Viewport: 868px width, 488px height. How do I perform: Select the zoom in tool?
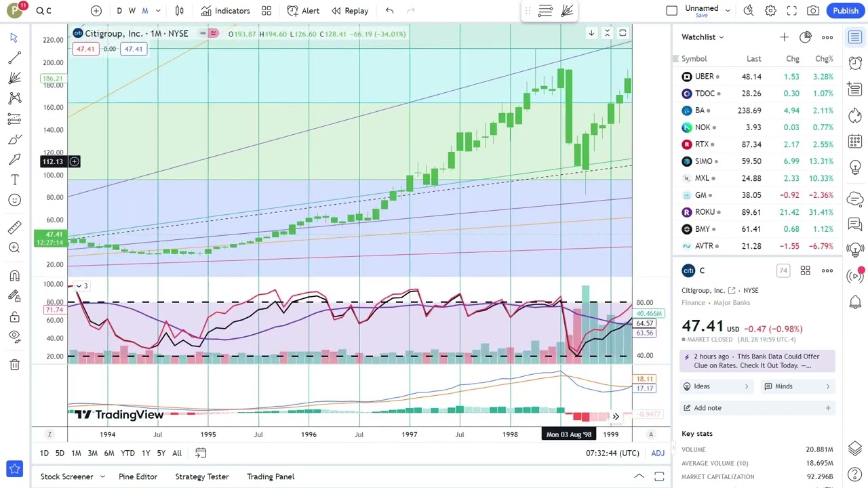pos(14,247)
